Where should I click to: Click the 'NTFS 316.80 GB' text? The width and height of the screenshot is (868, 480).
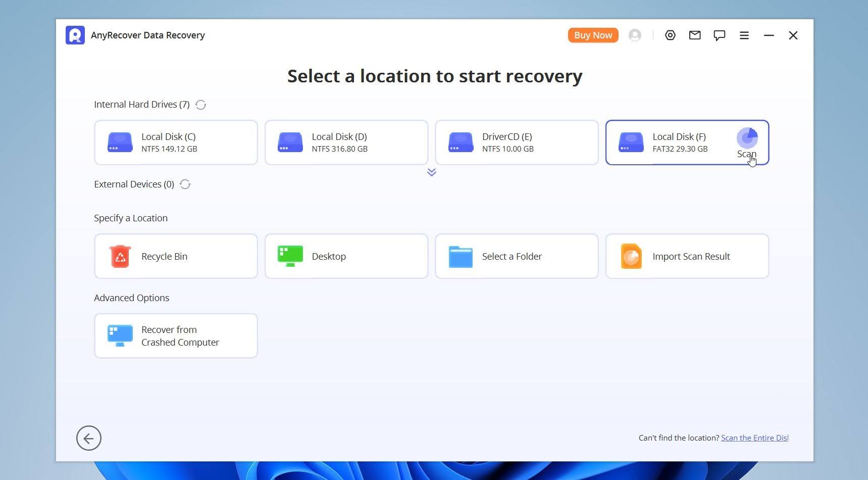tap(340, 149)
